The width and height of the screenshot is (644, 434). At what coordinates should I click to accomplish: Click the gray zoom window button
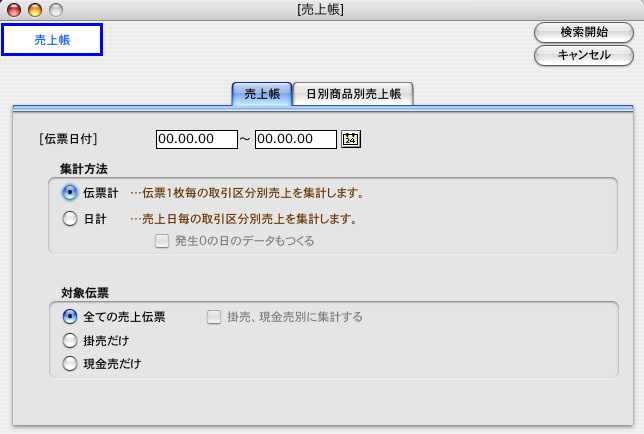pyautogui.click(x=54, y=10)
